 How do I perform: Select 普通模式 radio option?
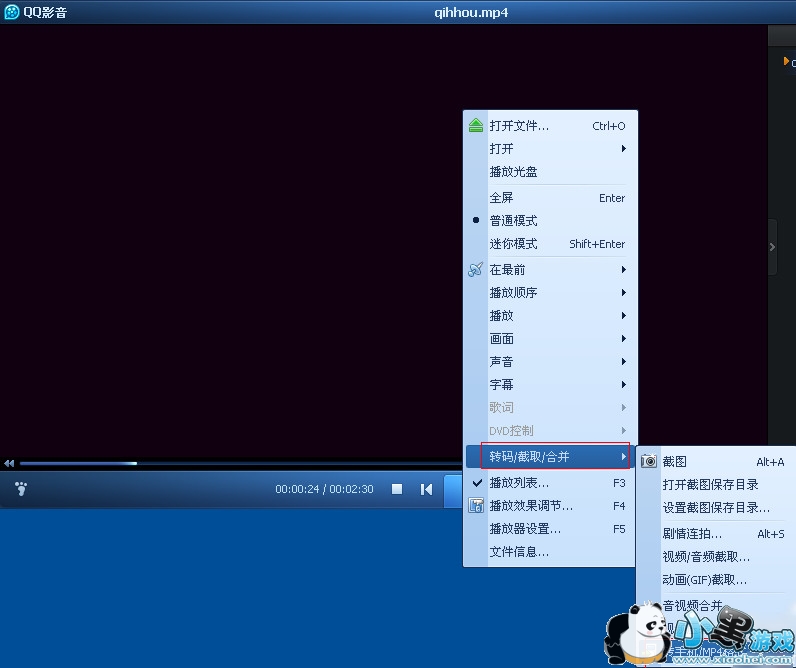tap(513, 221)
